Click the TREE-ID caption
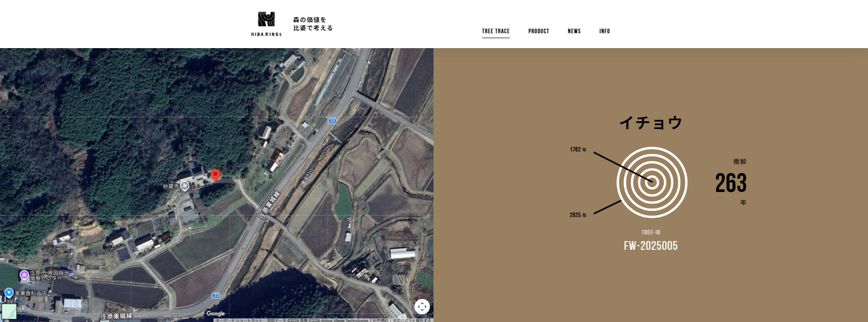The width and height of the screenshot is (868, 322). [650, 232]
